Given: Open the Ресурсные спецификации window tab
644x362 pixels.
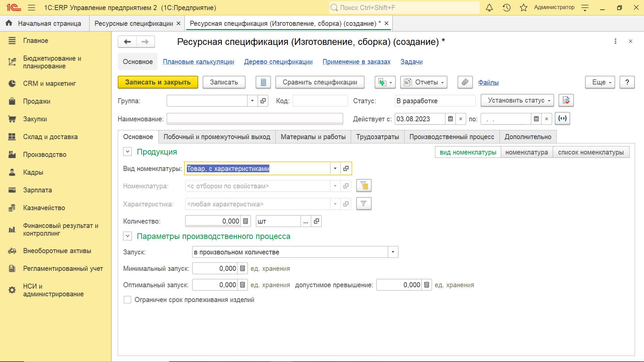Looking at the screenshot, I should [x=133, y=23].
